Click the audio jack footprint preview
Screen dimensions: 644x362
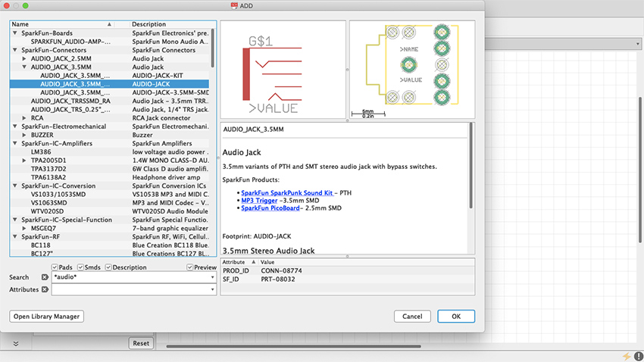click(x=412, y=70)
